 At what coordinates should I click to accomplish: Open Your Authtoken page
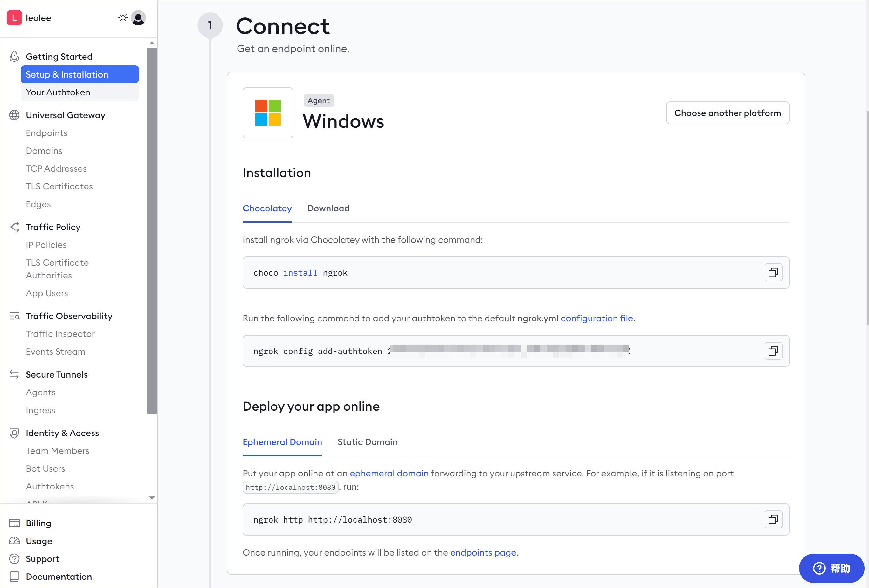[58, 92]
